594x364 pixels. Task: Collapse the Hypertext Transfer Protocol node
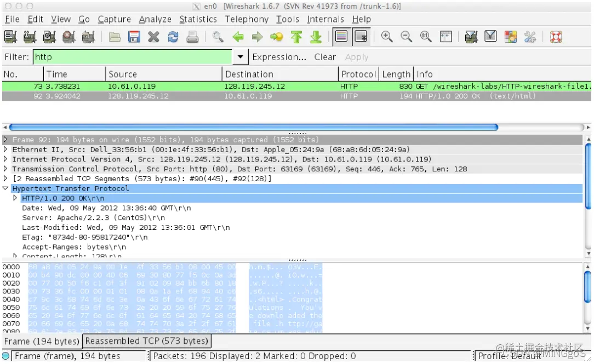coord(5,188)
